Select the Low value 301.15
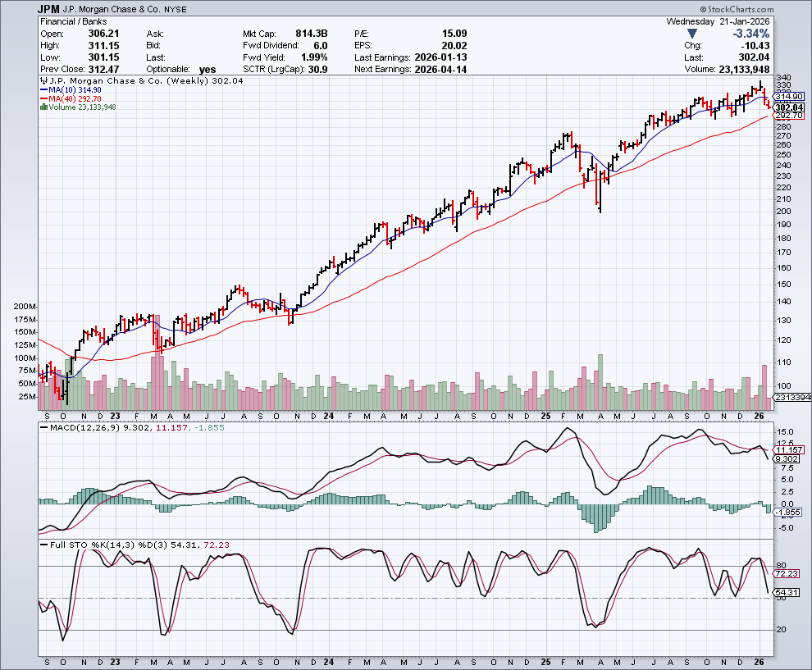This screenshot has width=812, height=670. pyautogui.click(x=103, y=57)
